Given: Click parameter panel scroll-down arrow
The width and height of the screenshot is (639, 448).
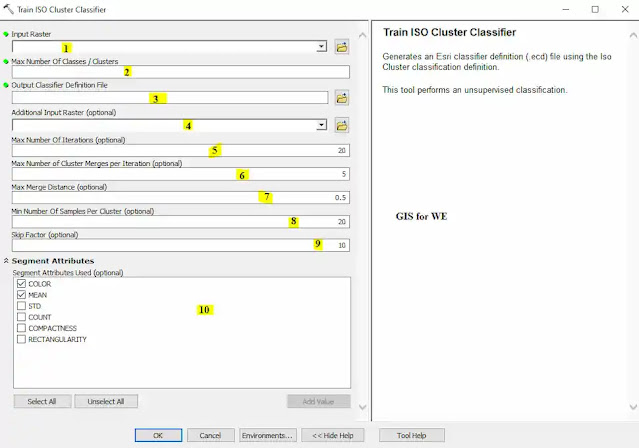Looking at the screenshot, I should (x=362, y=407).
